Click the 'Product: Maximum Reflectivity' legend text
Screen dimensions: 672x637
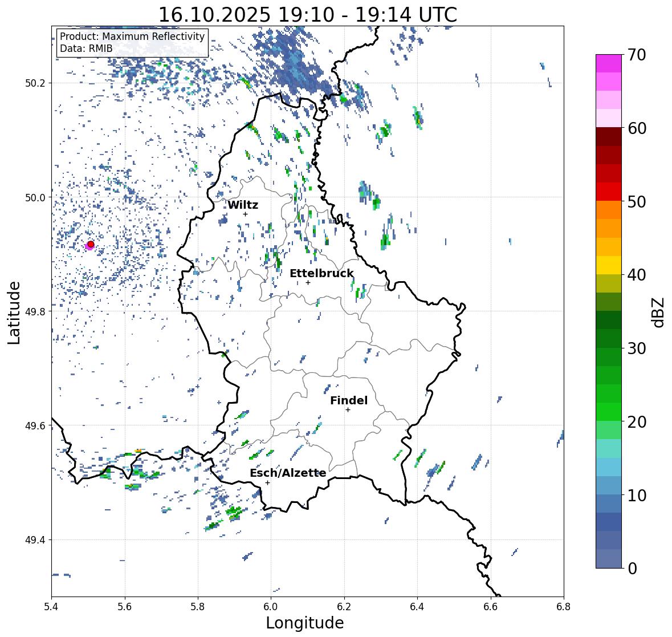(132, 36)
